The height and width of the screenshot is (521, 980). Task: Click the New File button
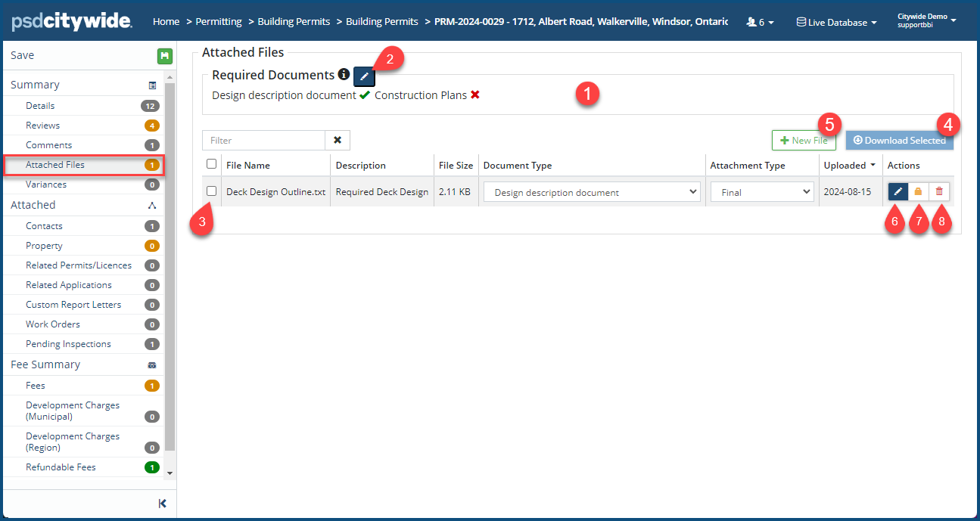pos(803,141)
